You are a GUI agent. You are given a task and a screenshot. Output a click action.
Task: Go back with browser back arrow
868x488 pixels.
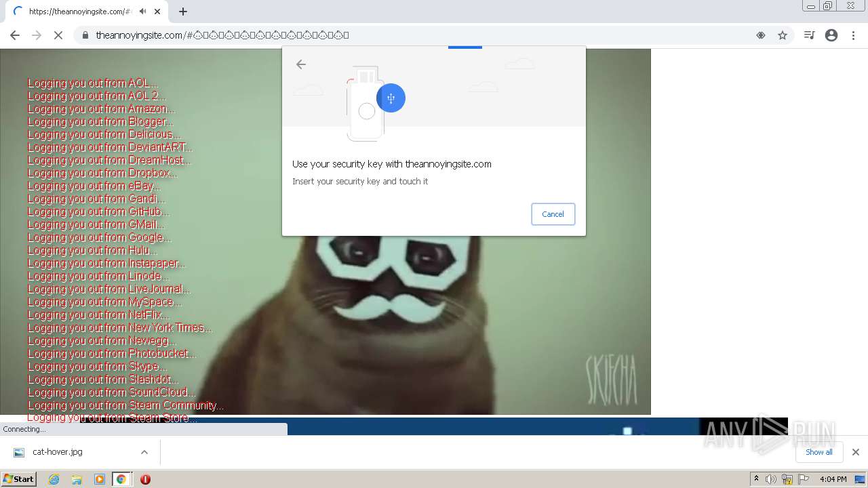(x=15, y=35)
